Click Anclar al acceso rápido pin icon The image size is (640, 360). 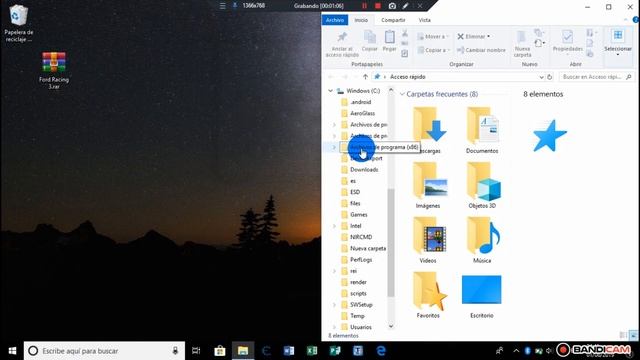click(x=342, y=37)
